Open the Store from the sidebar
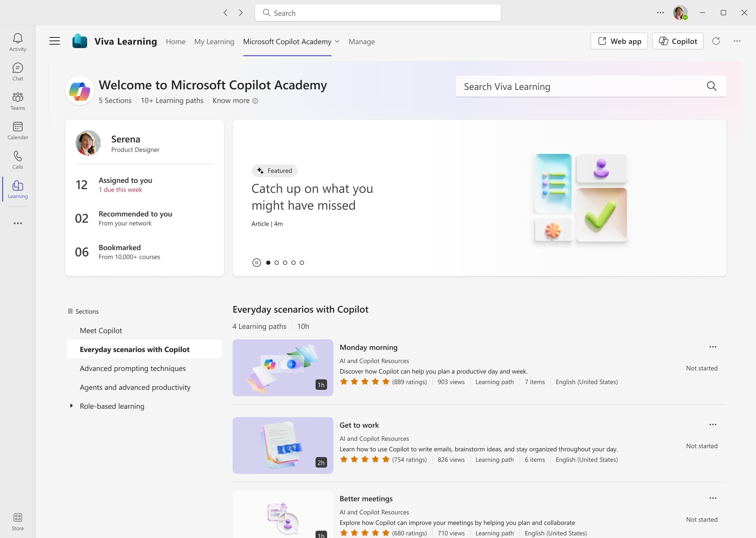756x538 pixels. pos(18,520)
